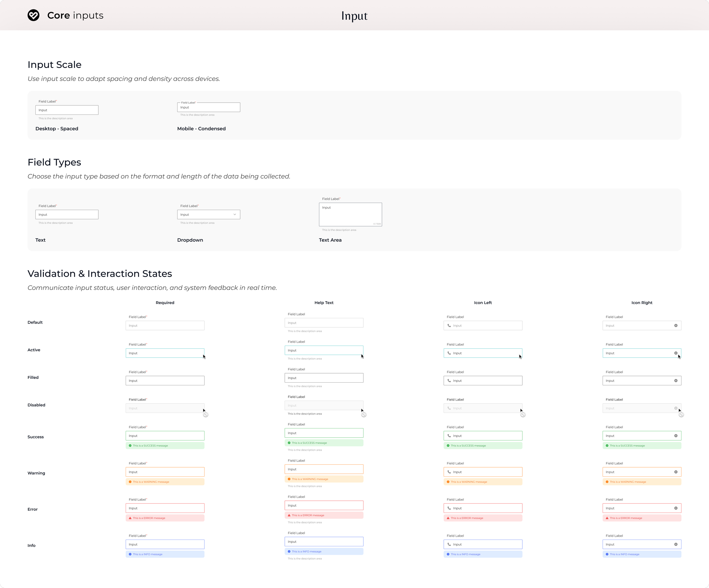Click inside the Text Area example field

pos(350,215)
